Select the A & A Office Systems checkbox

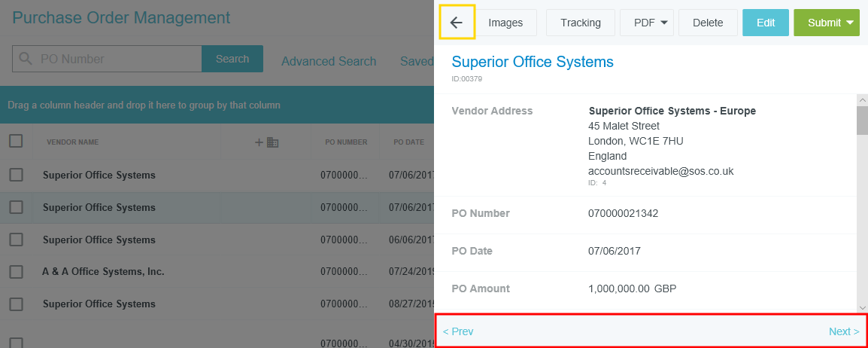(x=16, y=271)
